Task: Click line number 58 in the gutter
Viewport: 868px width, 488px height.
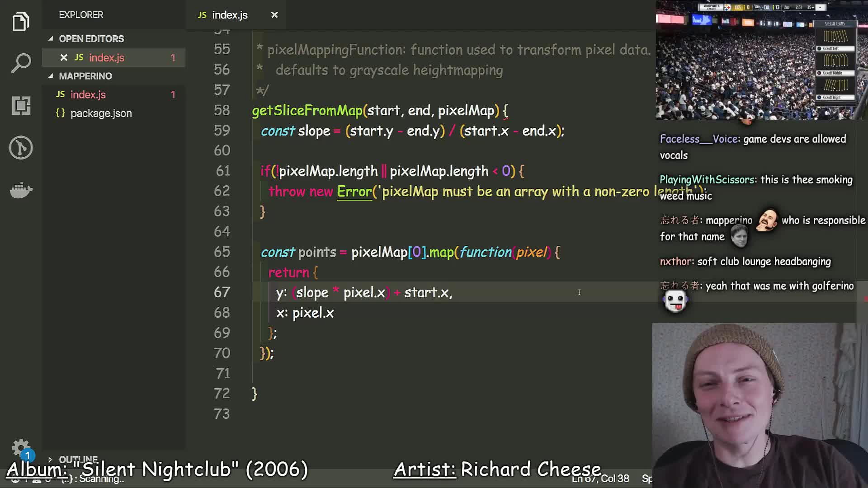Action: coord(222,110)
